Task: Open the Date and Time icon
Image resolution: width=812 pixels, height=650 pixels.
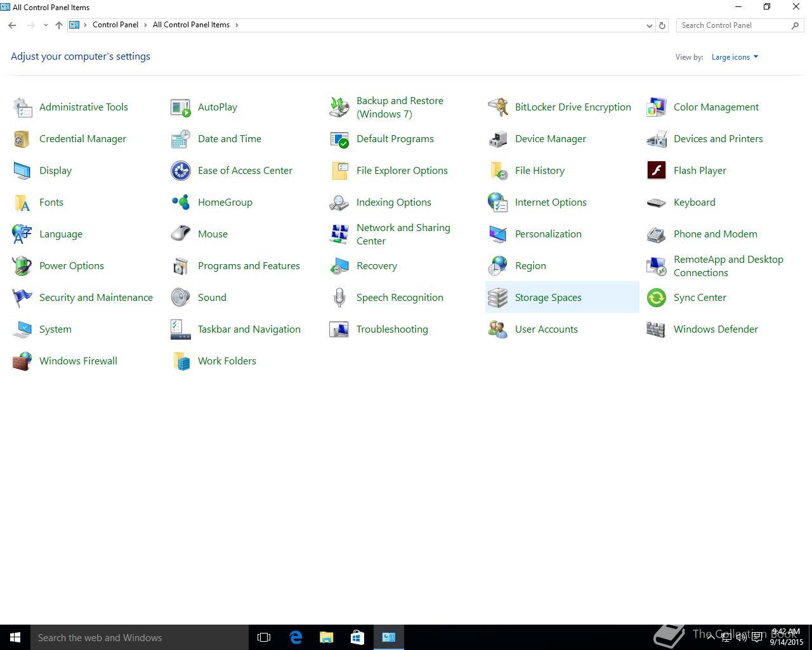Action: [181, 139]
